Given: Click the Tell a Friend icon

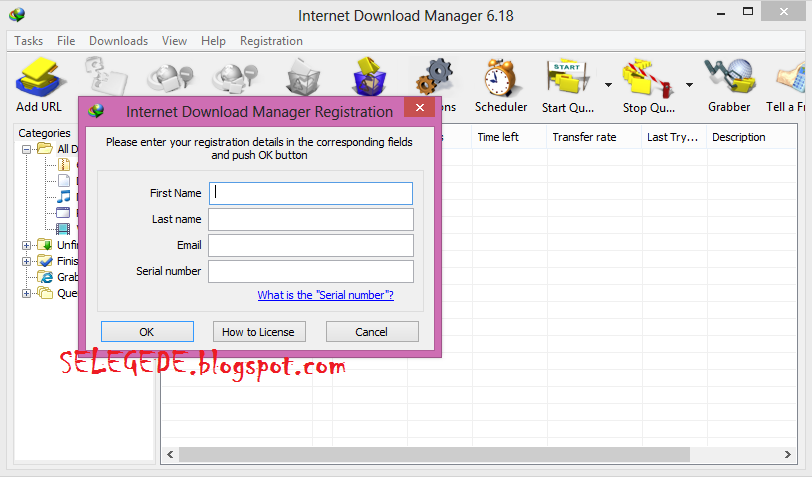Looking at the screenshot, I should [x=792, y=78].
